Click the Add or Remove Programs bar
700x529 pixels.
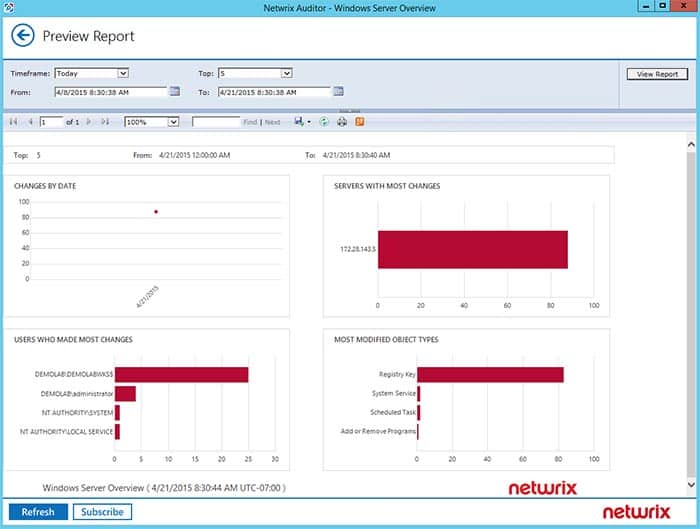[x=418, y=432]
